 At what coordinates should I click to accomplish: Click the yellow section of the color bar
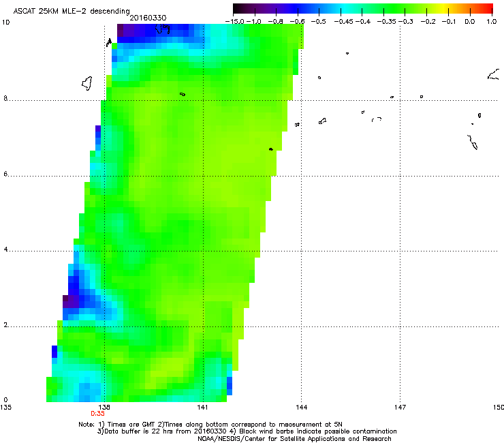(x=445, y=9)
